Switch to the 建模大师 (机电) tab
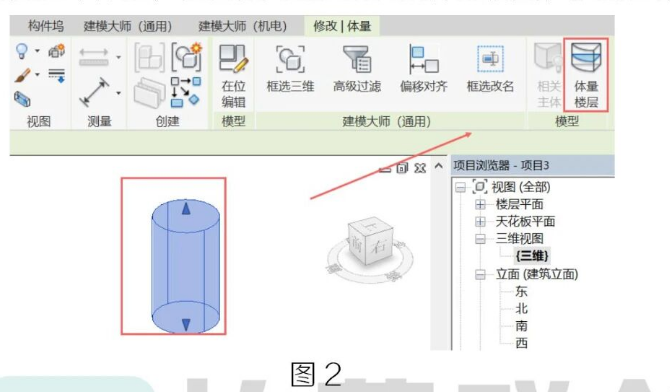 (243, 26)
